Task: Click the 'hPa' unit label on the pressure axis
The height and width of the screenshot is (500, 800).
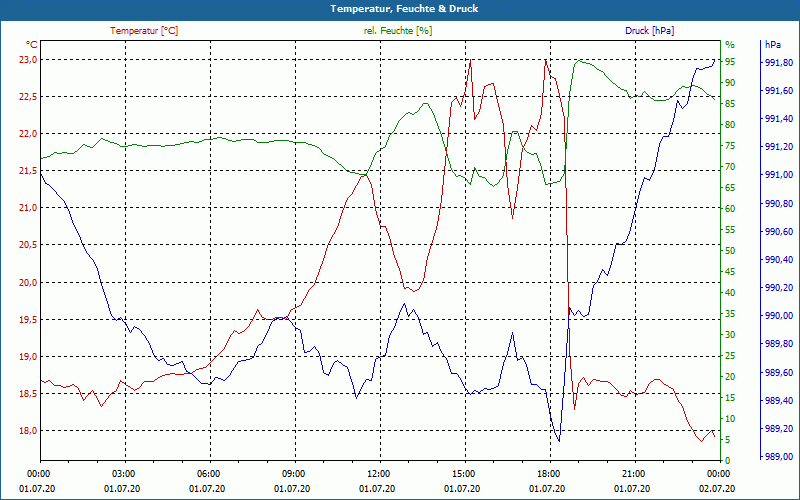Action: [x=772, y=45]
